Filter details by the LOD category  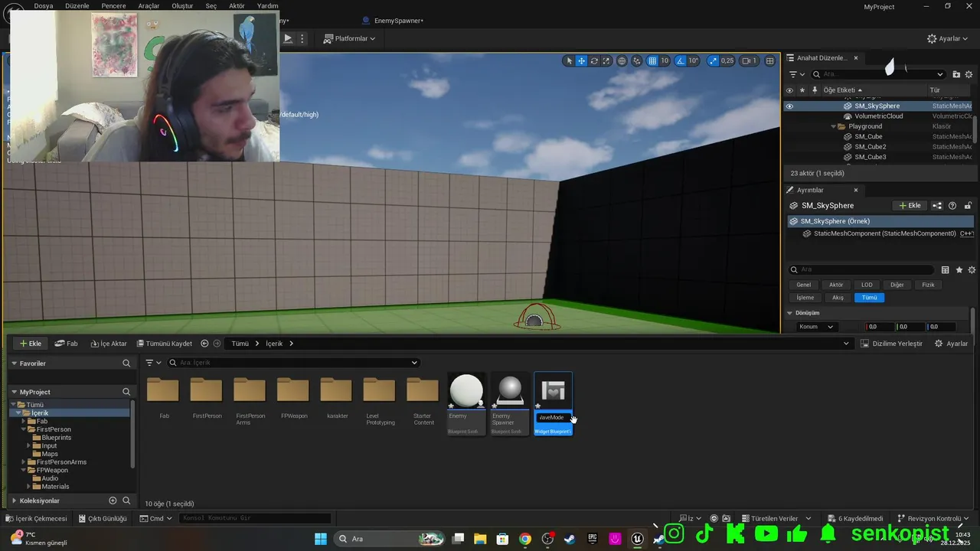coord(867,285)
